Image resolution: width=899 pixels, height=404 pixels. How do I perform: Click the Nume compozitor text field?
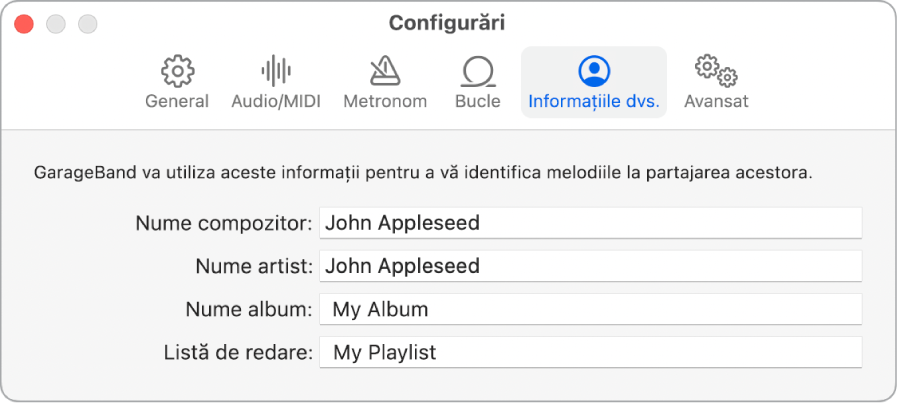tap(590, 223)
